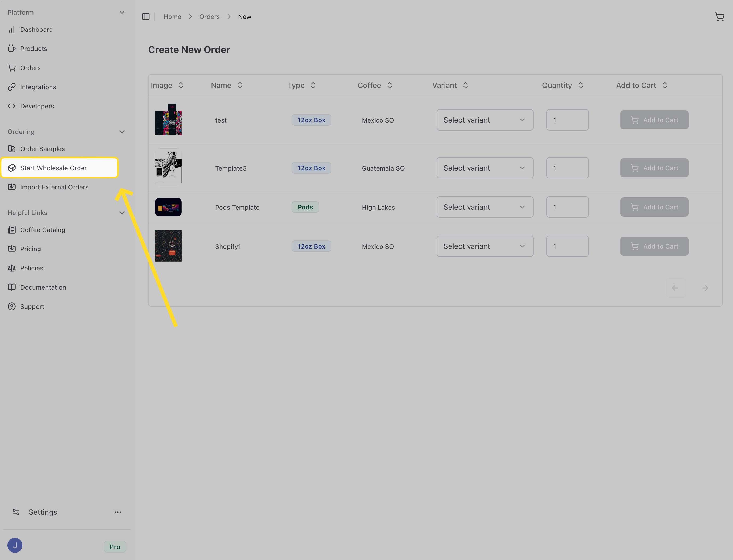Viewport: 733px width, 560px height.
Task: Click the Integrations link icon
Action: [12, 87]
